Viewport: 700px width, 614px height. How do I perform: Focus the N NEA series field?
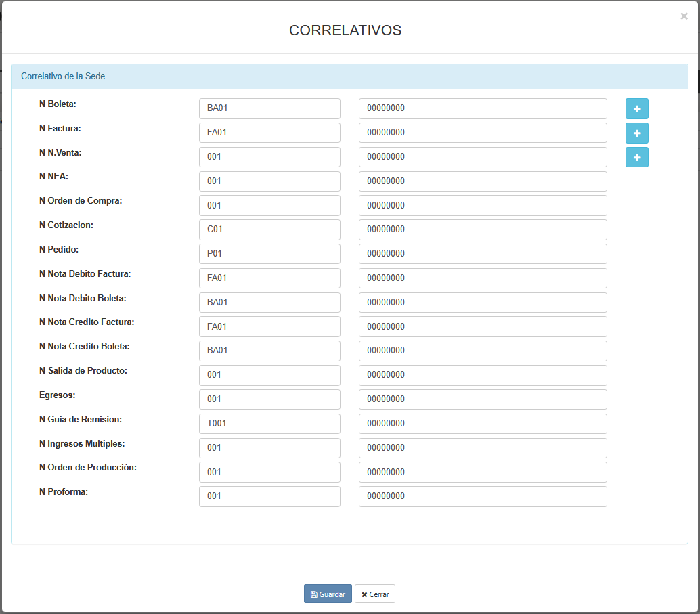point(269,181)
